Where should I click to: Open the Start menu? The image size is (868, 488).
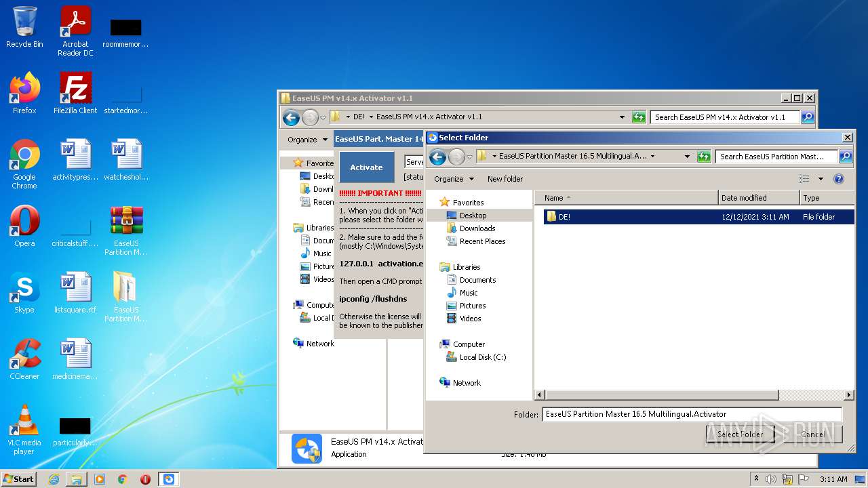pos(19,479)
